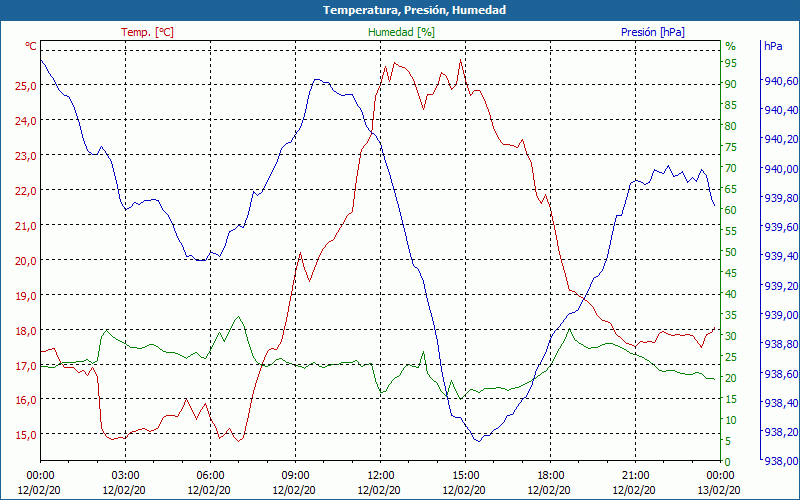
Task: Click the 15,0 temperature axis value
Action: pyautogui.click(x=26, y=435)
